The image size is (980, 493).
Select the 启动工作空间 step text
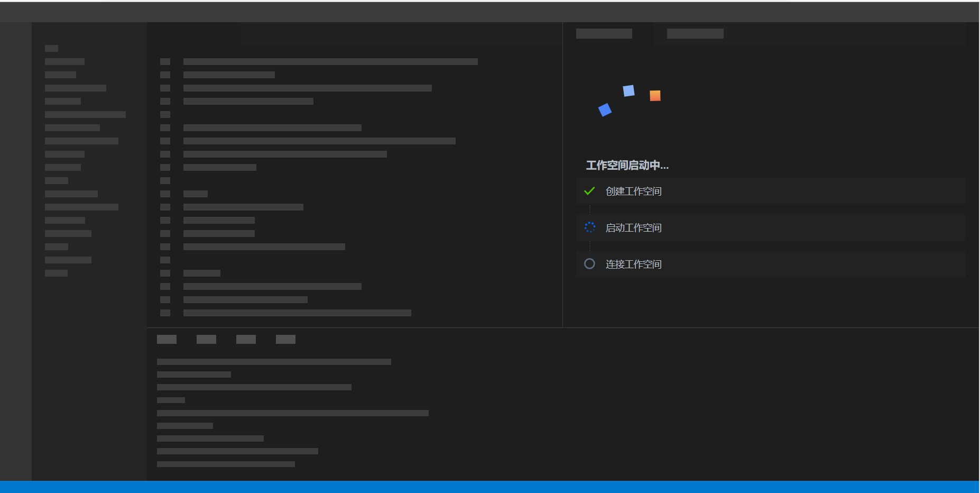(x=634, y=228)
